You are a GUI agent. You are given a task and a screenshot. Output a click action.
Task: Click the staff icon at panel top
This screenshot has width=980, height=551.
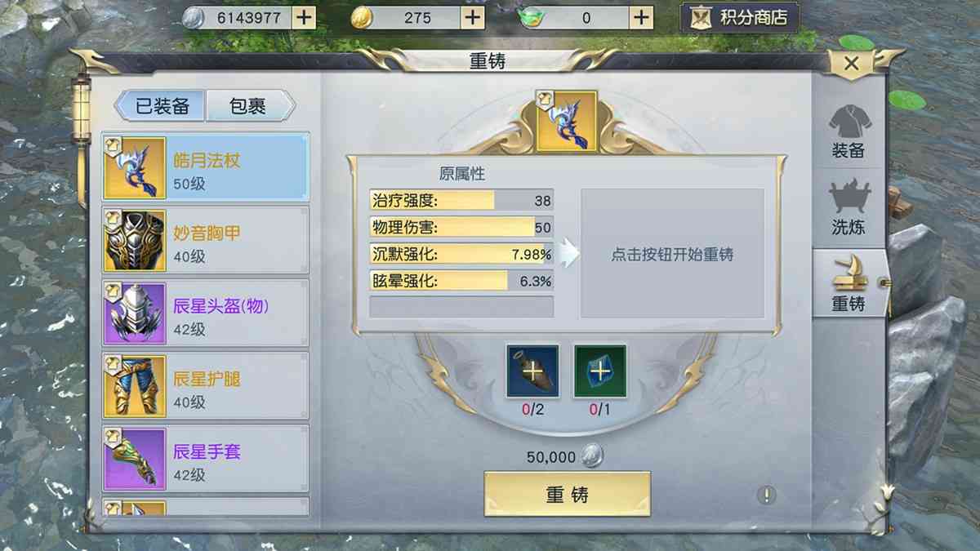tap(567, 121)
